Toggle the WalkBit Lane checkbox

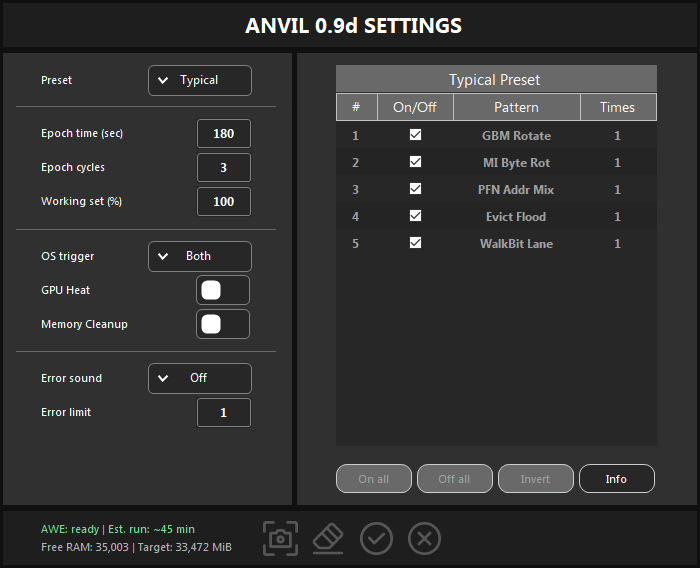(x=416, y=243)
